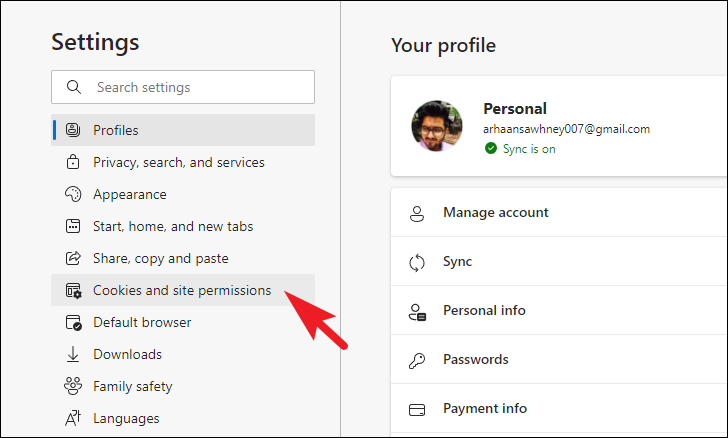
Task: Click the Profiles sidebar icon
Action: pyautogui.click(x=73, y=130)
